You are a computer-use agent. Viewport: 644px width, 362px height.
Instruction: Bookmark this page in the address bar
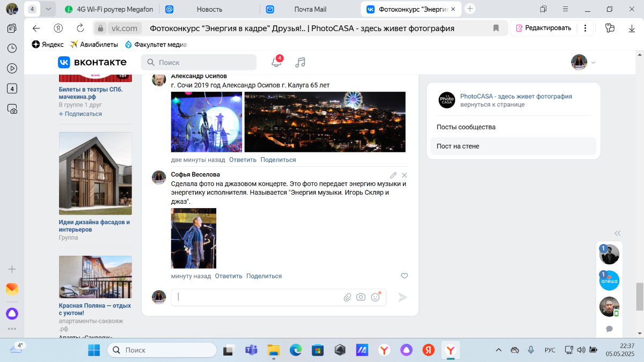point(496,28)
